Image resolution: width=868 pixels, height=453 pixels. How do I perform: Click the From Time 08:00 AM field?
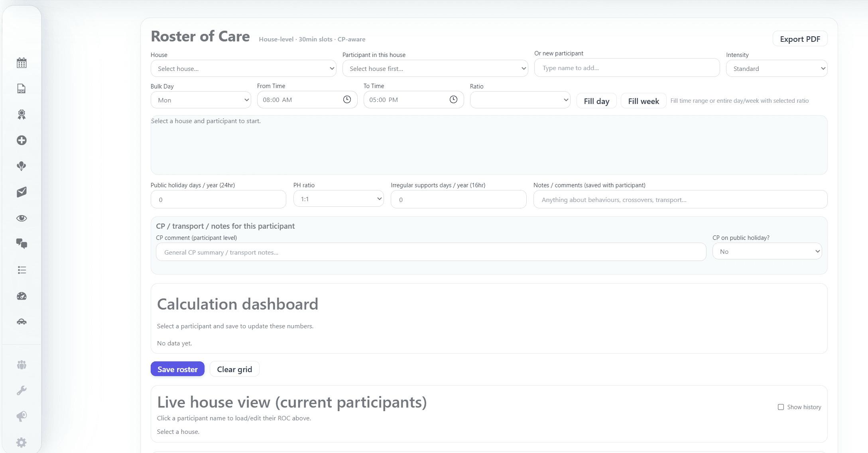(307, 100)
